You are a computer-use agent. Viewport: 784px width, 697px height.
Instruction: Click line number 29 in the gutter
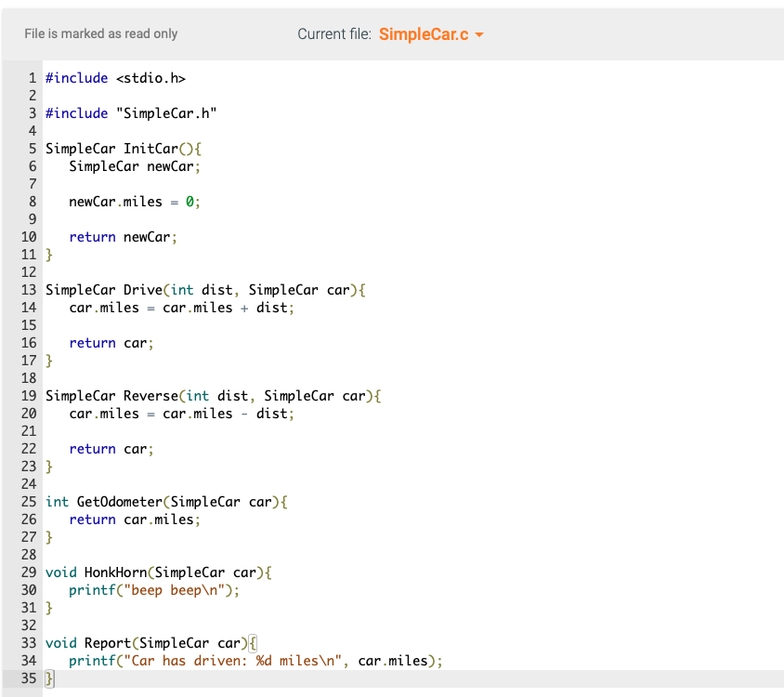coord(29,572)
